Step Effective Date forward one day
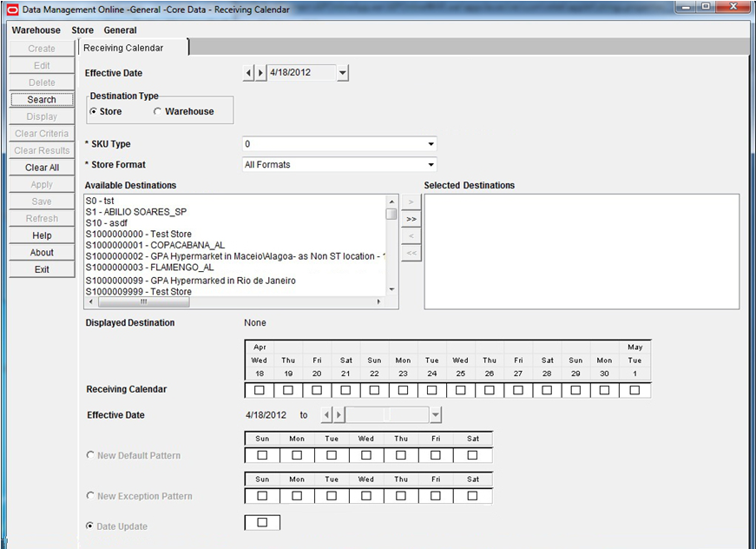756x549 pixels. tap(260, 73)
